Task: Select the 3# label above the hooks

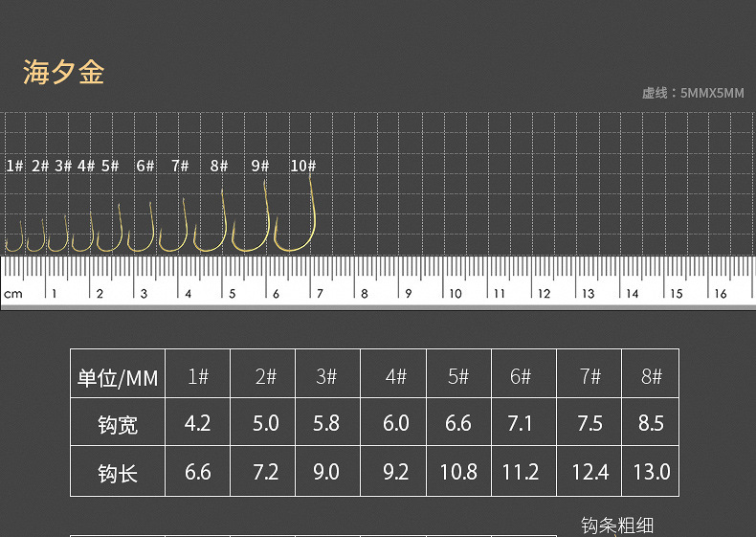Action: click(x=63, y=166)
